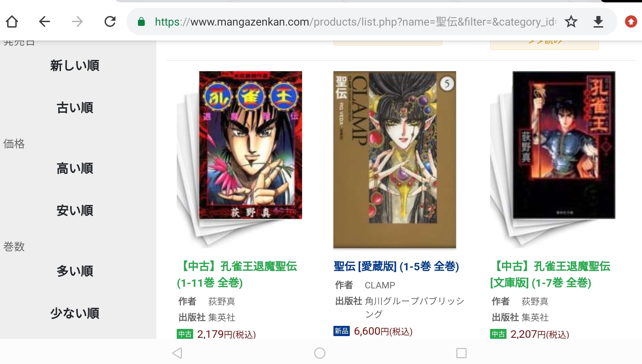Open downloads with the download icon
This screenshot has width=642, height=364.
pos(598,22)
